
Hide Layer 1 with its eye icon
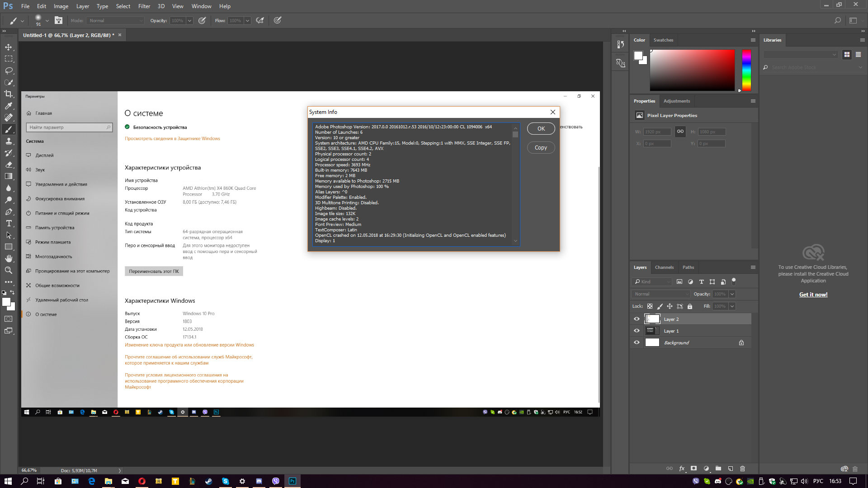coord(637,331)
